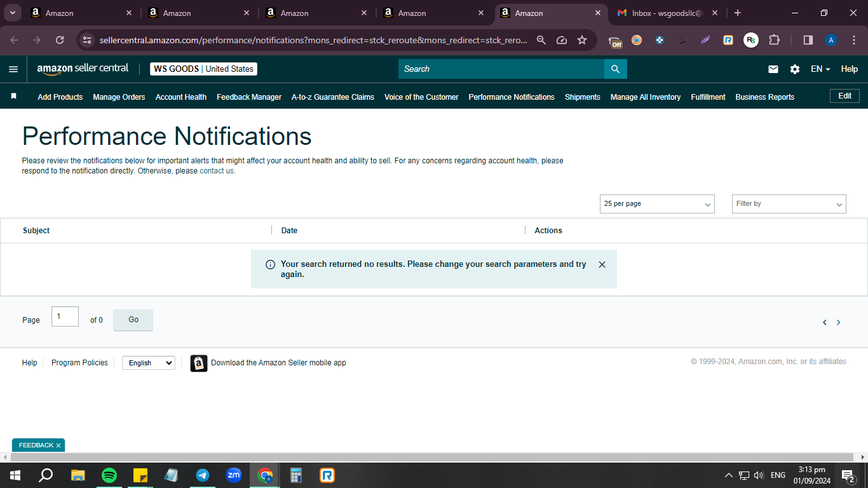868x488 pixels.
Task: Open new tab with plus button
Action: coord(738,13)
